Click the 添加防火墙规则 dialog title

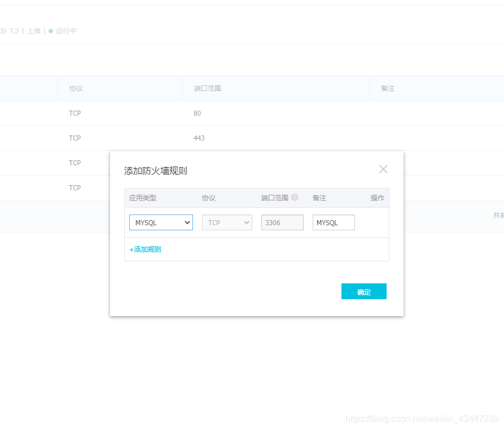pyautogui.click(x=156, y=171)
